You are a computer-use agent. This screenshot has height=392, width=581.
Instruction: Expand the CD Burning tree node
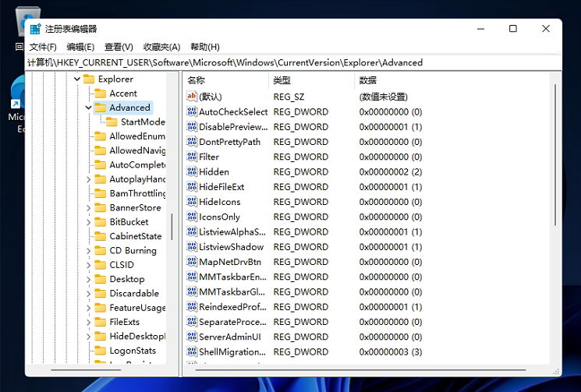tap(89, 251)
